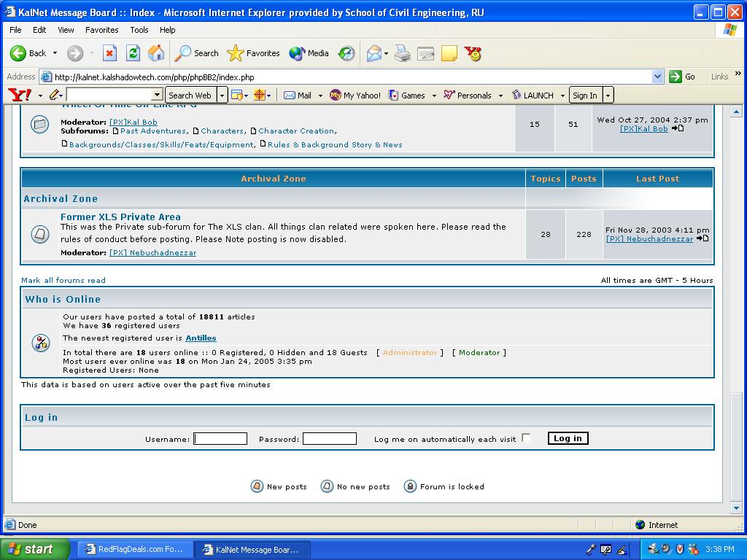This screenshot has height=560, width=747.
Task: Click the page scrollbar down arrow
Action: click(x=737, y=508)
